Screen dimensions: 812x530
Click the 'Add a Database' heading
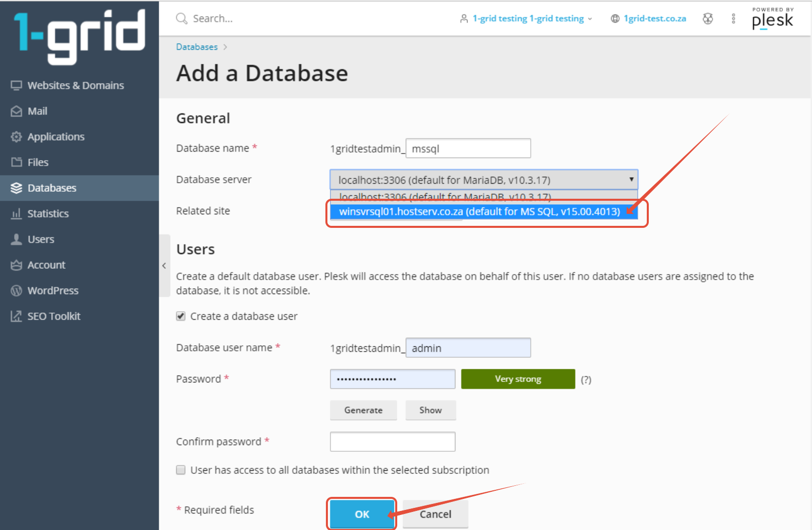[x=262, y=73]
